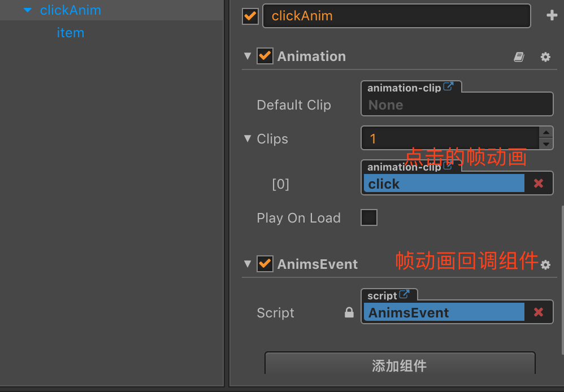Click the Clips label

[x=272, y=139]
